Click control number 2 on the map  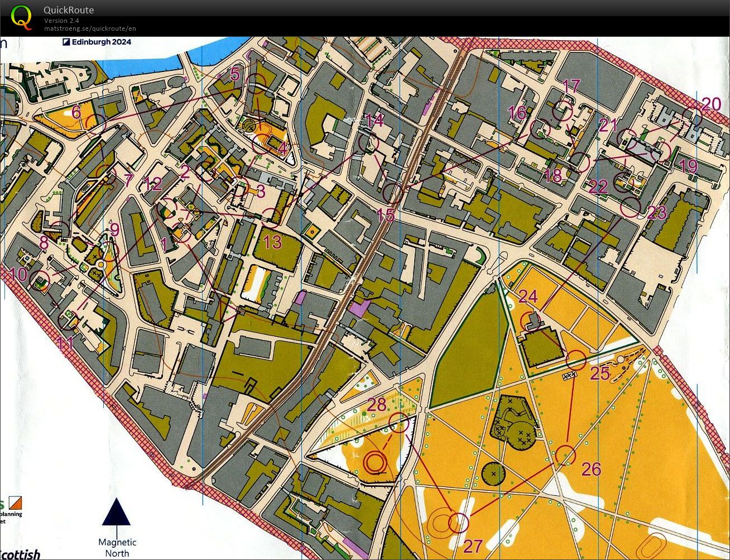[185, 171]
